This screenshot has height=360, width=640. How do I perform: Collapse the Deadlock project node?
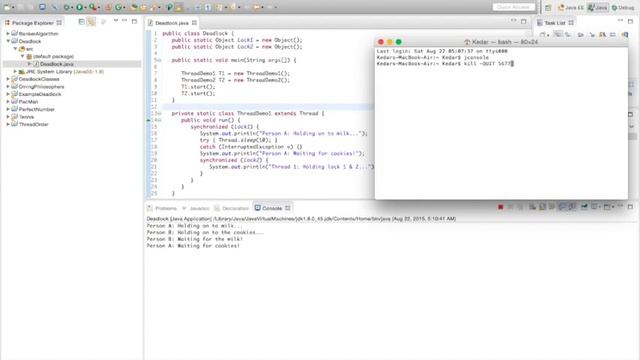[8, 41]
